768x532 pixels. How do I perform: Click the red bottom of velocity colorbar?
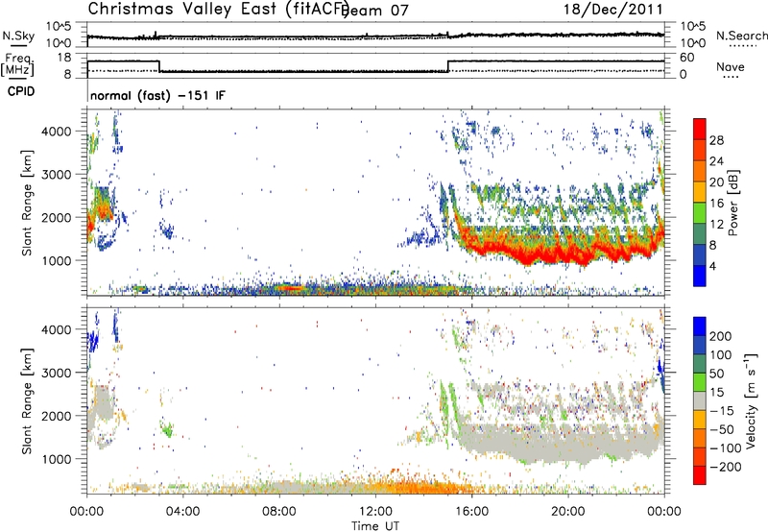(700, 475)
